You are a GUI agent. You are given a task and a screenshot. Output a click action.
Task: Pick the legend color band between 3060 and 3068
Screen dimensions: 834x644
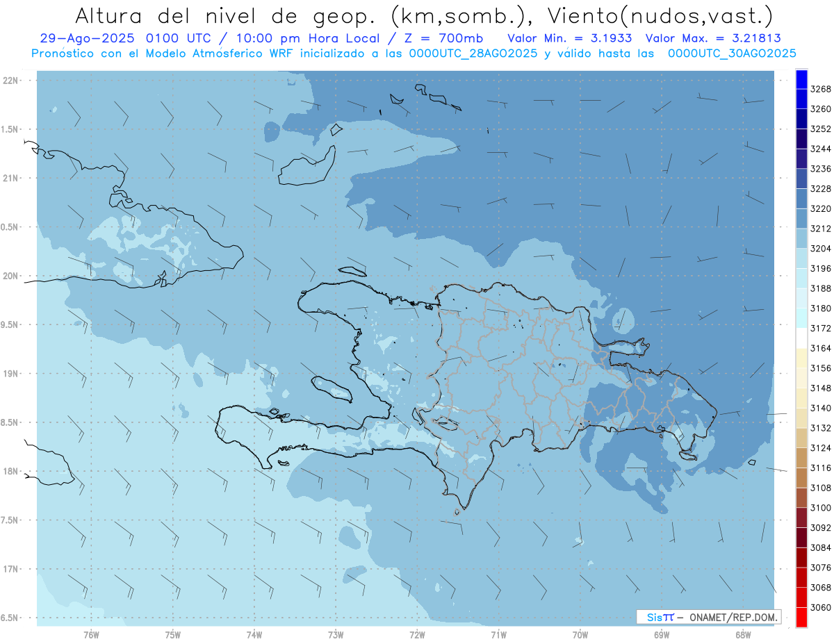click(x=801, y=597)
